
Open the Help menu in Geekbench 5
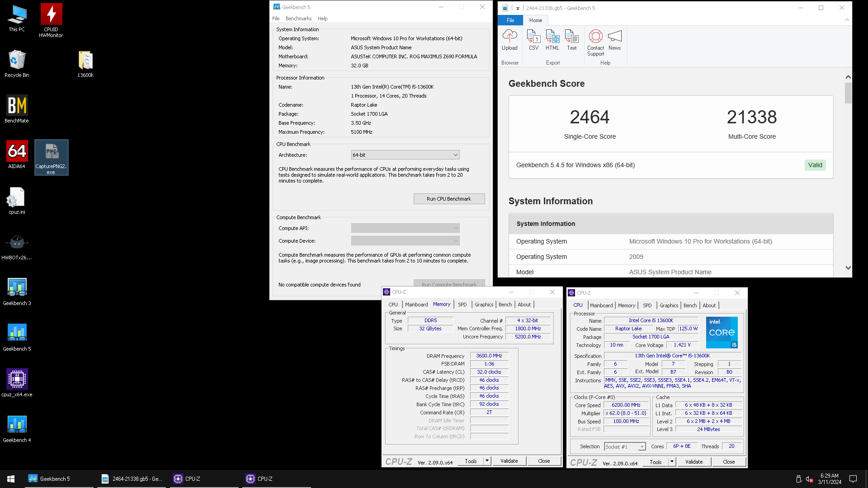coord(322,19)
